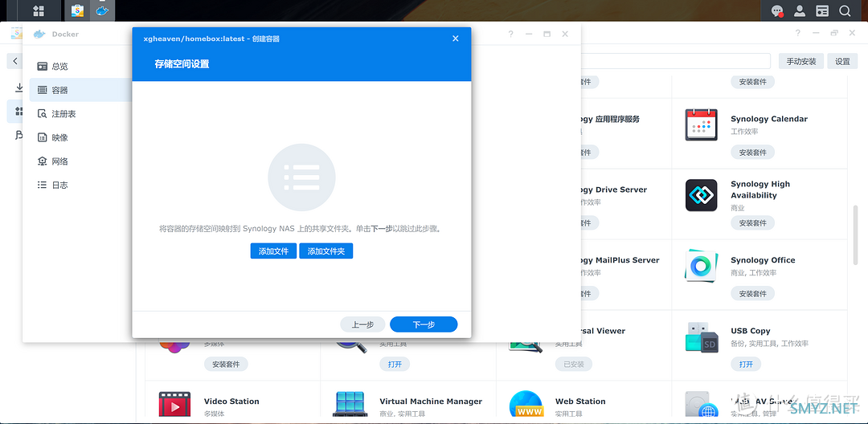The height and width of the screenshot is (424, 868).
Task: Select the Container (容器) section
Action: pyautogui.click(x=80, y=90)
